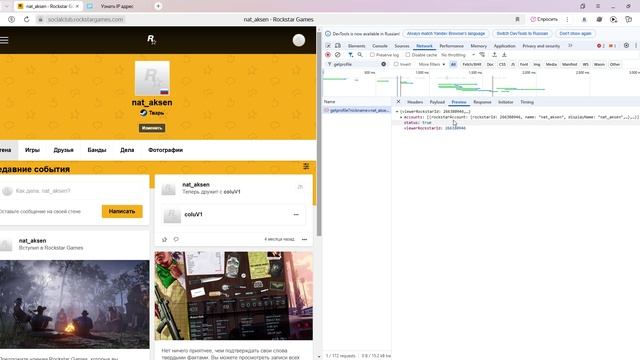This screenshot has height=360, width=640.
Task: Enable the Preserve log checkbox
Action: [x=372, y=55]
